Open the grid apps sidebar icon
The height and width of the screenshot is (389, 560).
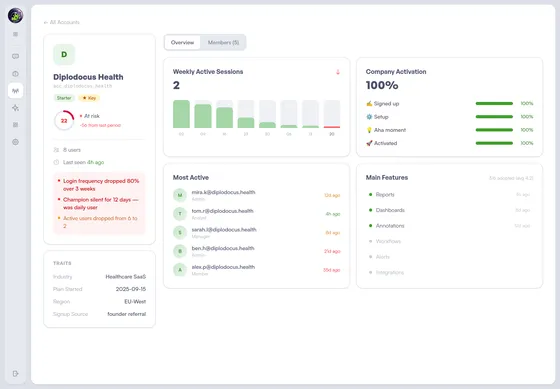pos(15,125)
